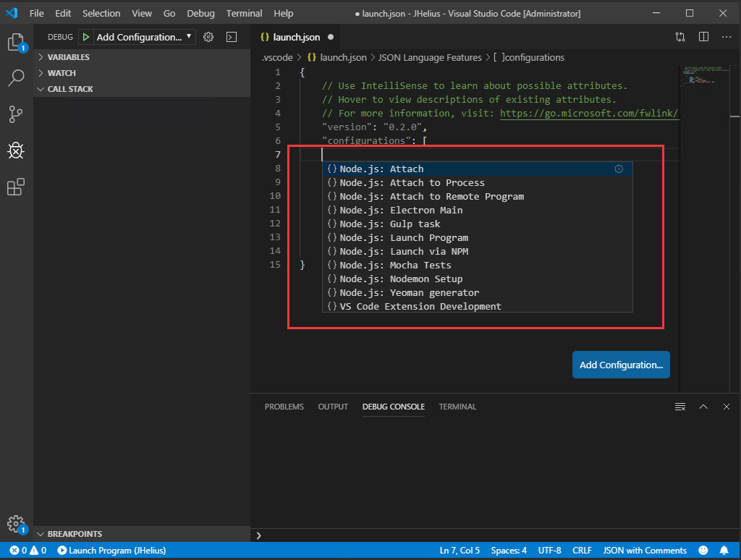Switch to the TERMINAL tab

tap(457, 407)
